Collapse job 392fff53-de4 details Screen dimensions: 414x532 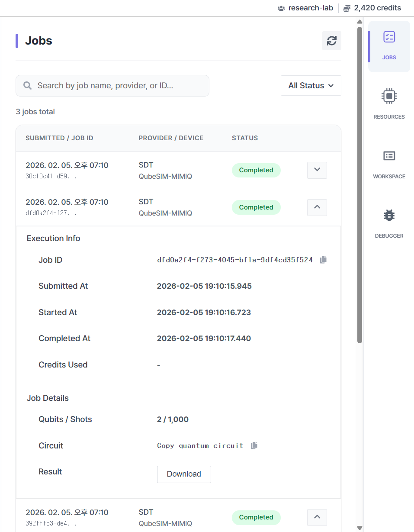(x=317, y=517)
